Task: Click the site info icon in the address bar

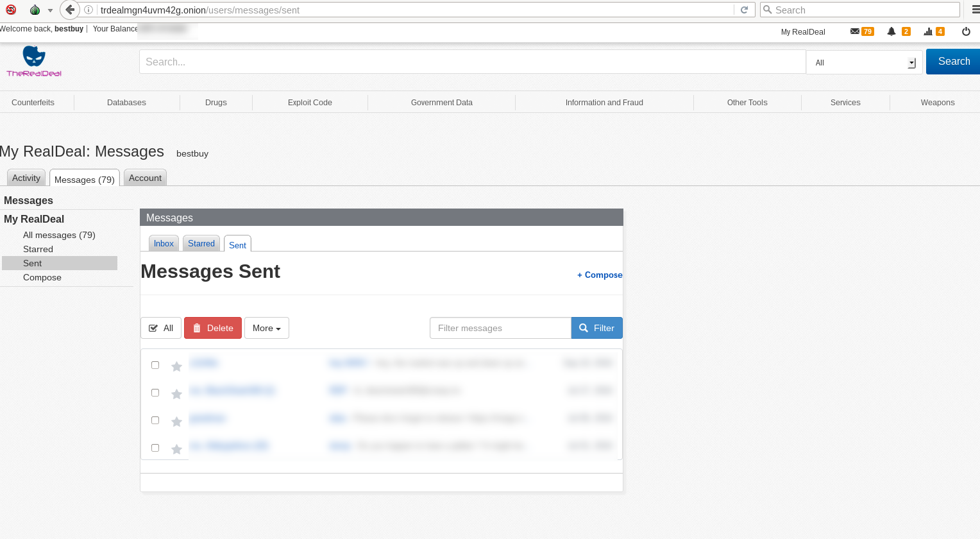Action: pos(89,10)
